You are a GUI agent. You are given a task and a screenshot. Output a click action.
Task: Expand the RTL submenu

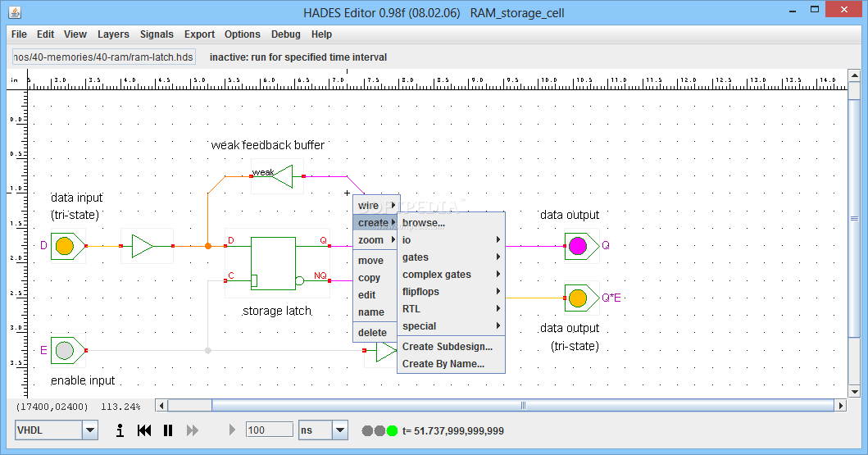pyautogui.click(x=451, y=308)
